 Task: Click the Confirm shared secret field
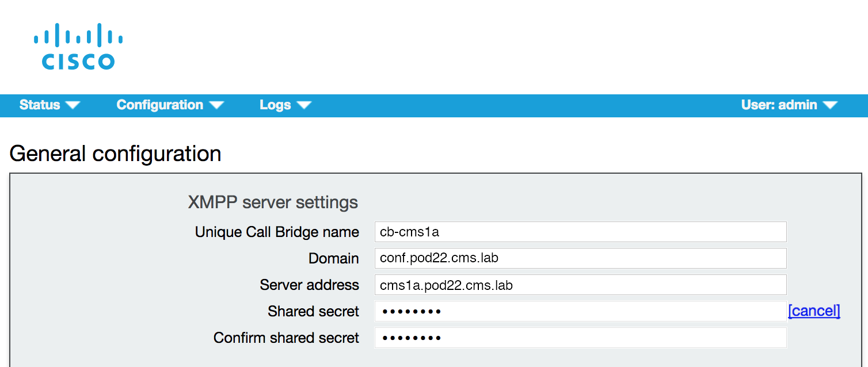click(580, 338)
